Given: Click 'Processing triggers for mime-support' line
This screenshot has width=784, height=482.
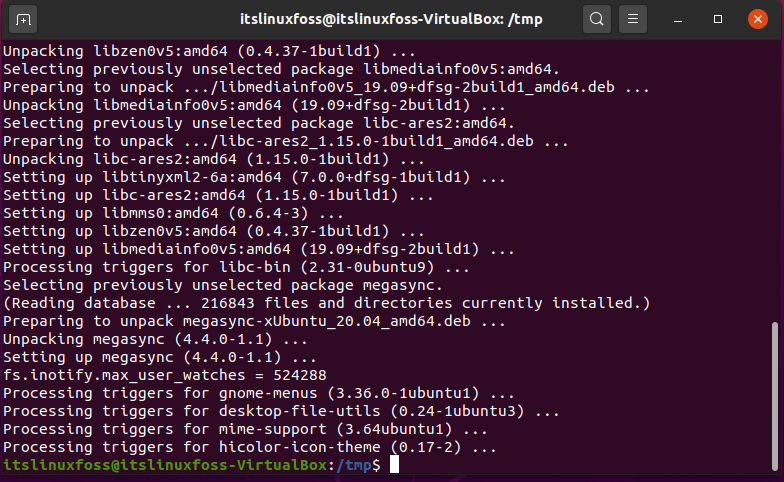Looking at the screenshot, I should [x=245, y=429].
